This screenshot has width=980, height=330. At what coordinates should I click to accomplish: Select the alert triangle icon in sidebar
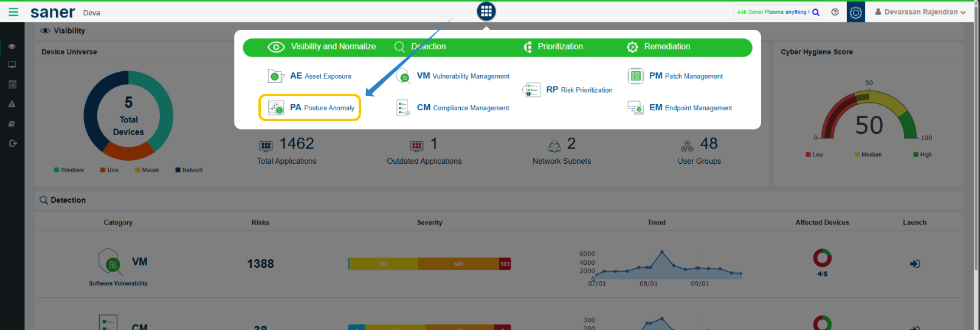click(x=12, y=104)
